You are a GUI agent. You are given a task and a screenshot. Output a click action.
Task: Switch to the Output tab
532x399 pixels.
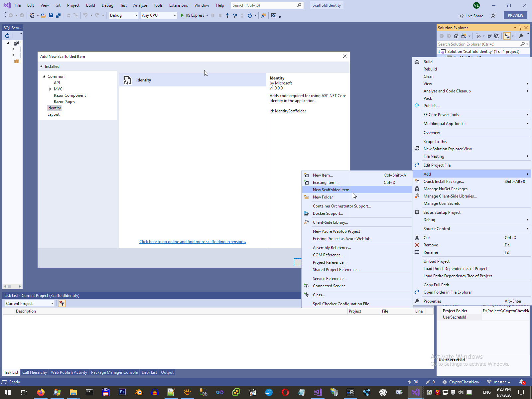[167, 372]
